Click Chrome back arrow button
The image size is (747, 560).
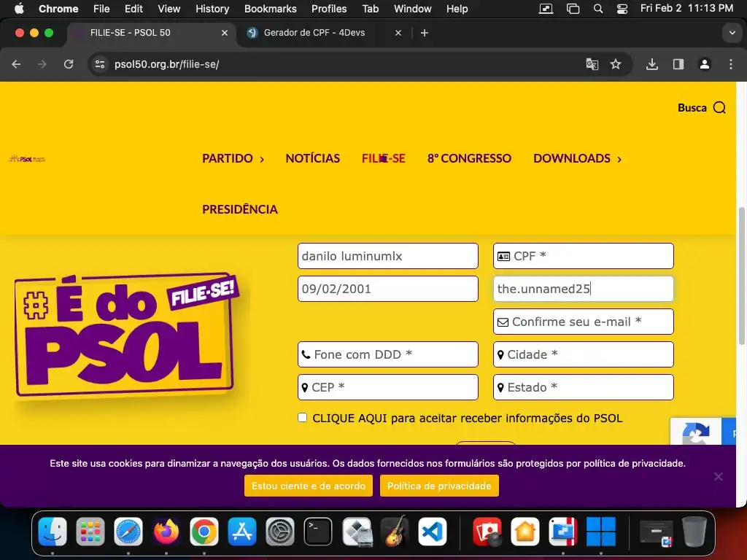(16, 64)
